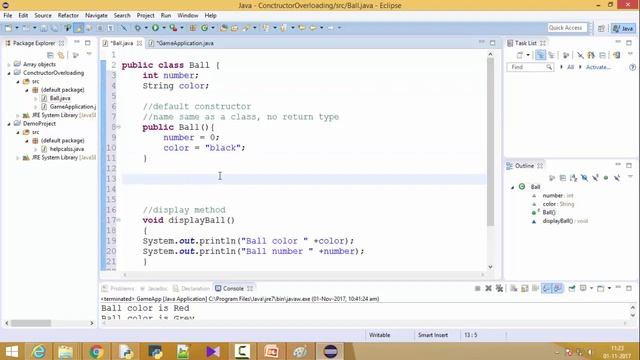Select helpcalss.java in Package Explorer
The image size is (640, 360).
[x=67, y=149]
